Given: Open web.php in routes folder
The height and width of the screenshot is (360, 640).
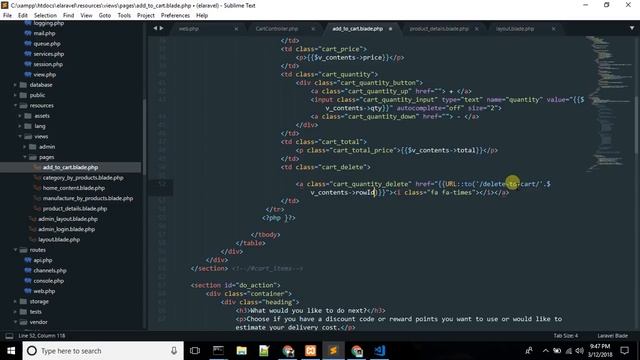Looking at the screenshot, I should click(x=44, y=291).
